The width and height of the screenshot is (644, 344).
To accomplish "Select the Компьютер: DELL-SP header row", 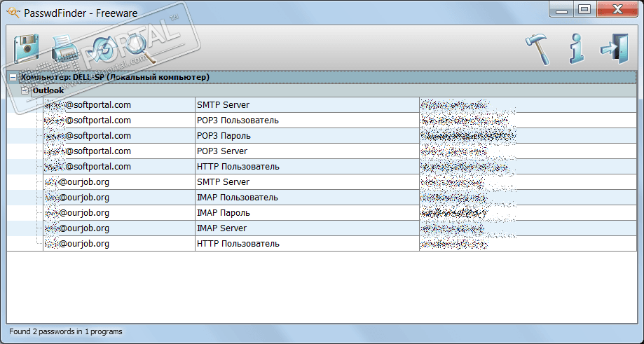I will [x=322, y=77].
